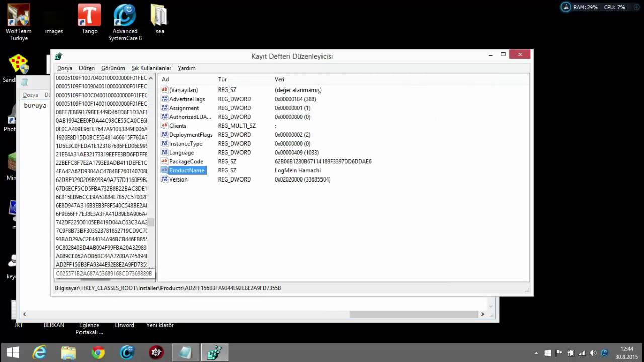This screenshot has height=362, width=644.
Task: Click the PackageCode string icon
Action: click(165, 161)
